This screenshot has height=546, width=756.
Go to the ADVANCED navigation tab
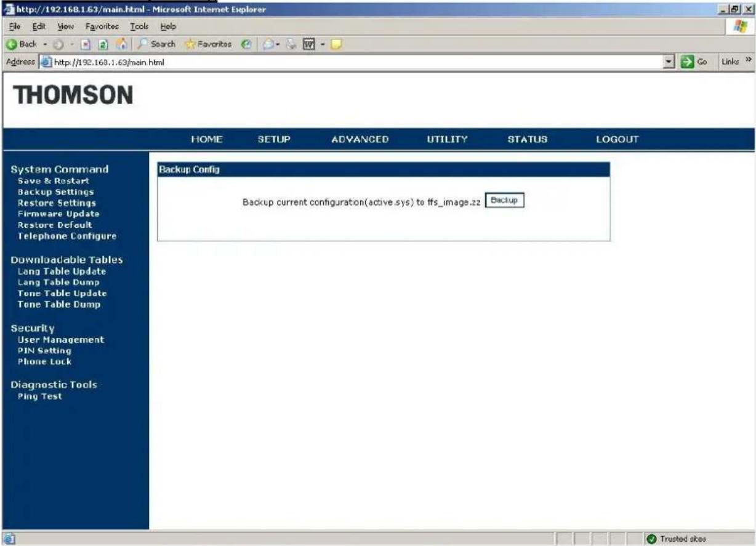(360, 140)
